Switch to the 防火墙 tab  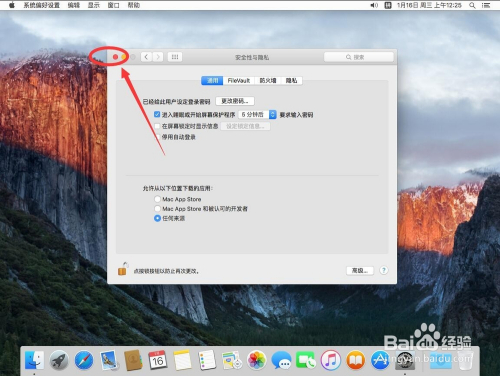(x=268, y=81)
